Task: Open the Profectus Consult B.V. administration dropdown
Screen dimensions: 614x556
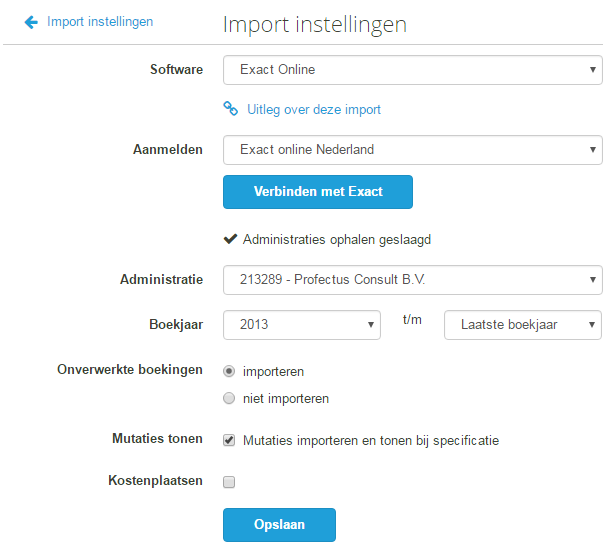Action: (413, 280)
